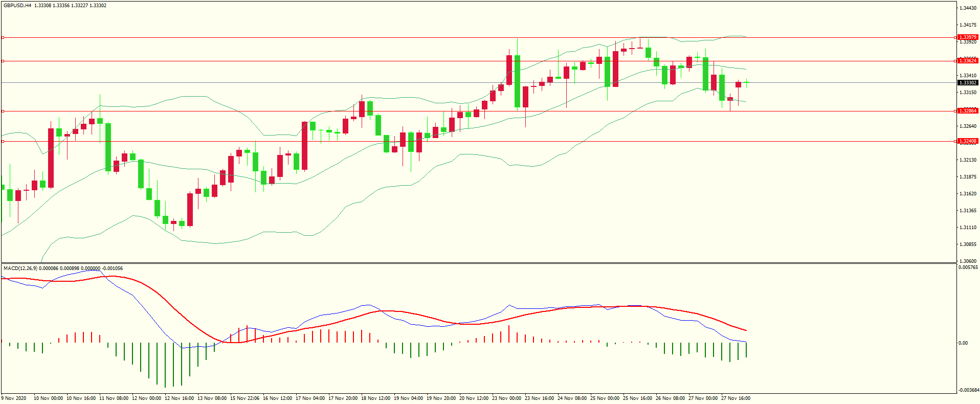The height and width of the screenshot is (404, 980).
Task: Click the 1.32130 price scale value
Action: (968, 160)
